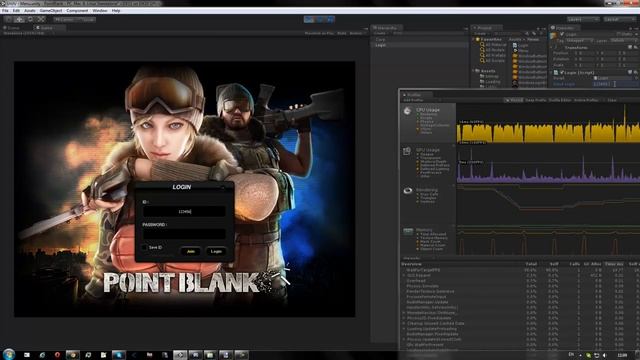The image size is (640, 360).
Task: Click the Password field in the login dialog
Action: [184, 234]
